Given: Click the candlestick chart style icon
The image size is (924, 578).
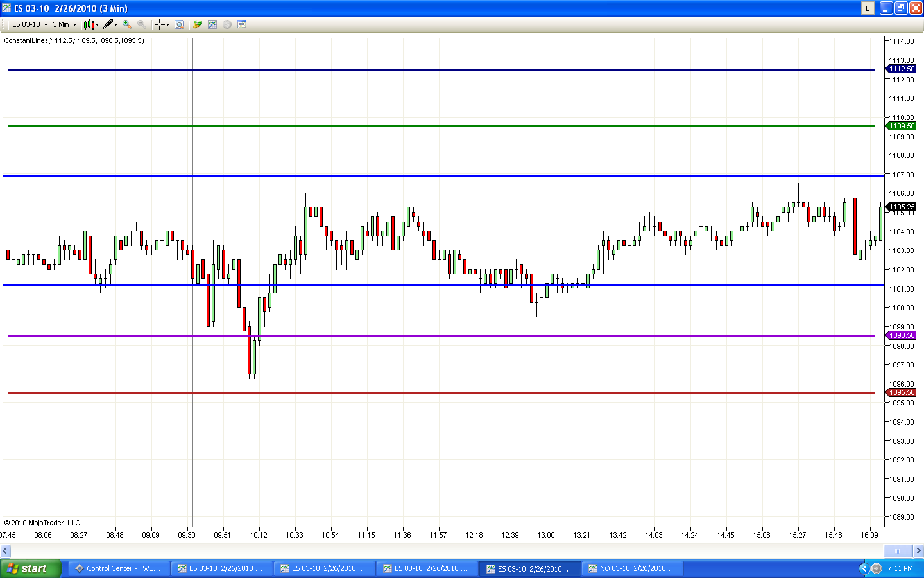Looking at the screenshot, I should click(89, 24).
